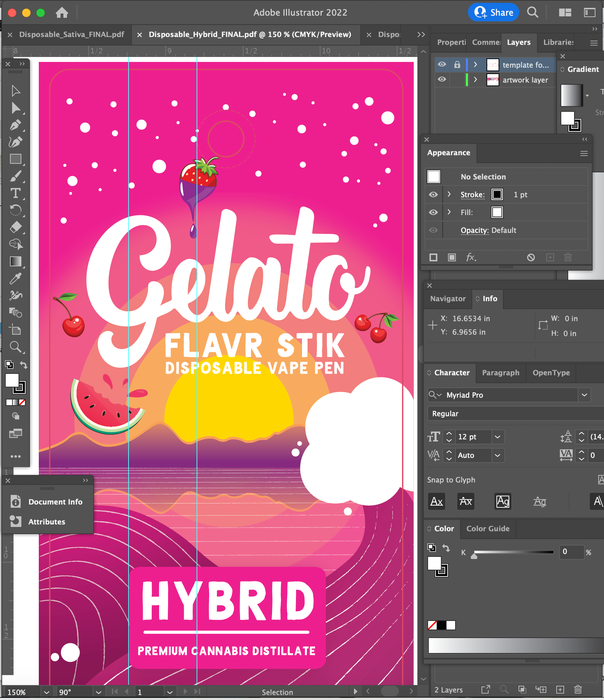Image resolution: width=604 pixels, height=700 pixels.
Task: Expand Fill attributes in Appearance panel
Action: (x=449, y=212)
